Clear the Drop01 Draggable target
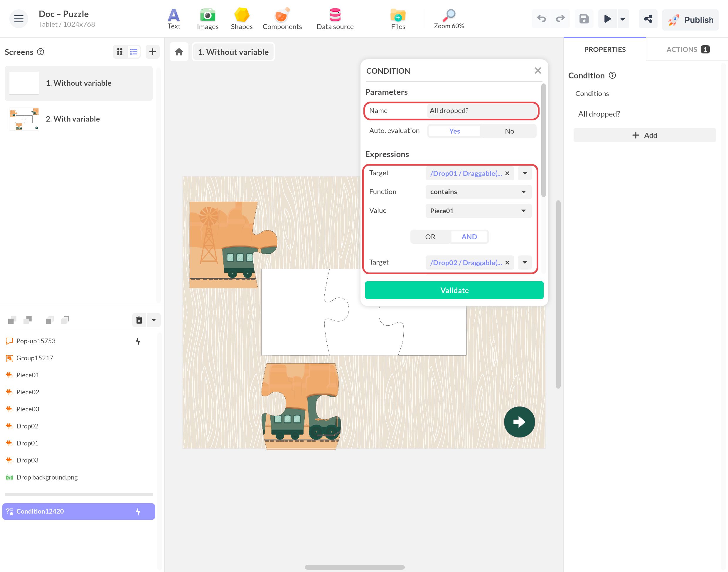Image resolution: width=728 pixels, height=572 pixels. [507, 173]
